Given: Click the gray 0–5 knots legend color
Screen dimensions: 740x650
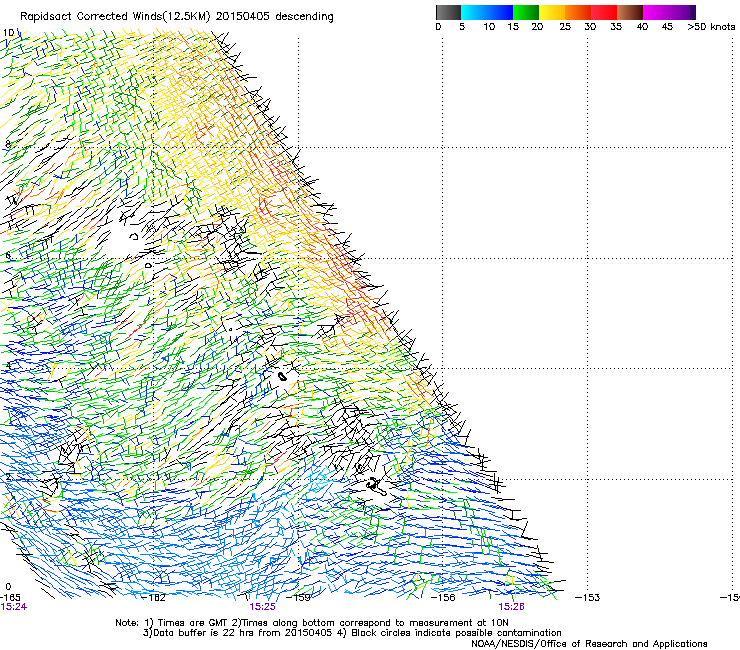Looking at the screenshot, I should click(x=448, y=12).
